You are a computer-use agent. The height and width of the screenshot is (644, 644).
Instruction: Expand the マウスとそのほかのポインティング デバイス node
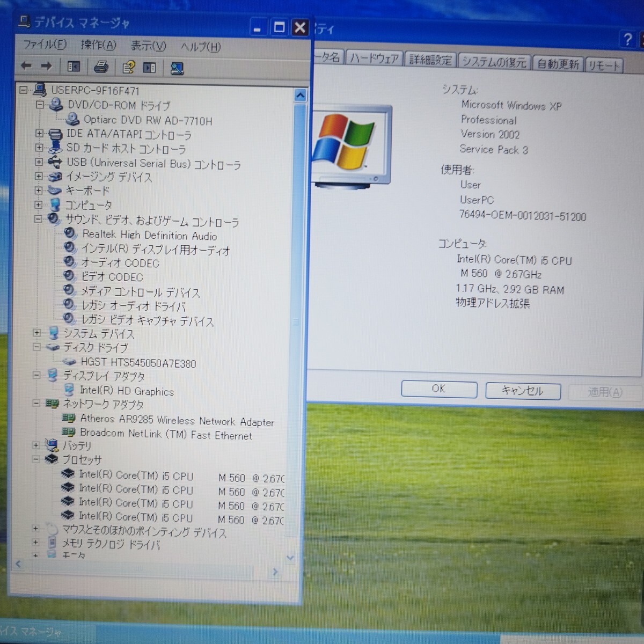pos(35,529)
